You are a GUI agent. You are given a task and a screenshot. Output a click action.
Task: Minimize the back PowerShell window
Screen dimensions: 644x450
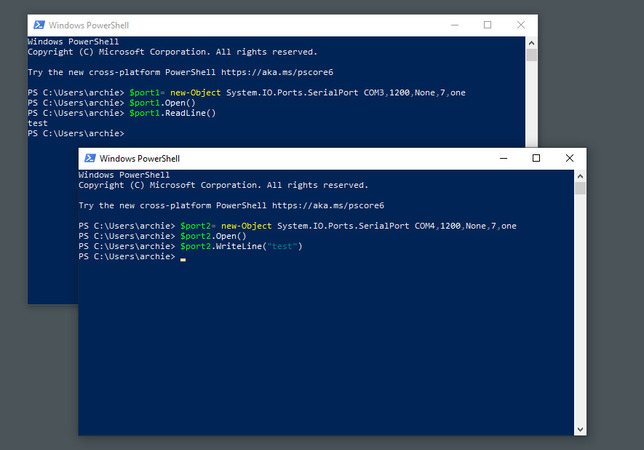455,25
